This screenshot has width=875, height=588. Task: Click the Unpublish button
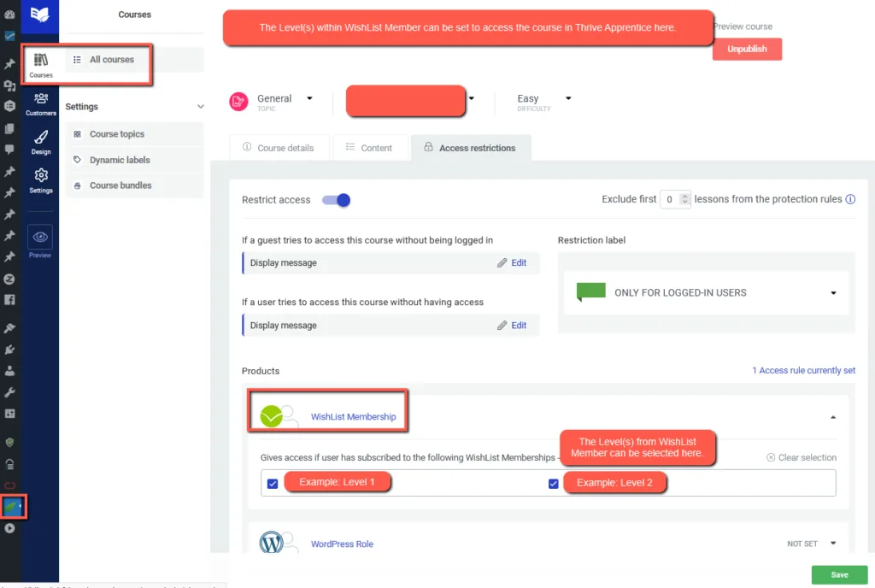747,49
